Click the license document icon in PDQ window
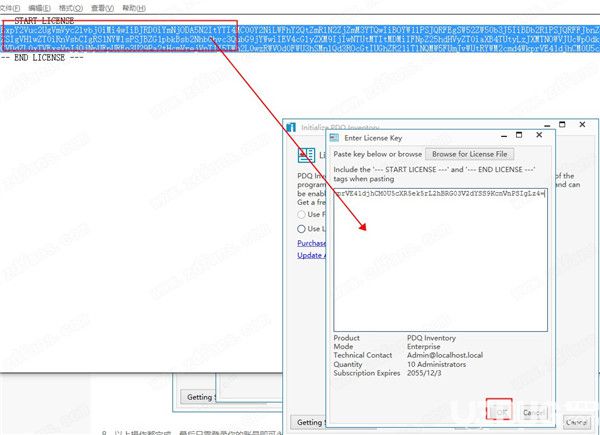The height and width of the screenshot is (435, 600). (x=307, y=155)
